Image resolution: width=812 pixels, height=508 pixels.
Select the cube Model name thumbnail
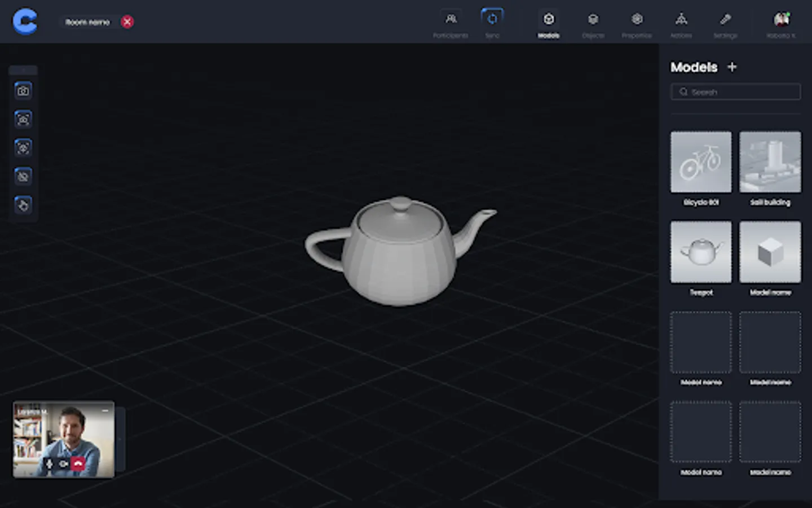(x=770, y=252)
